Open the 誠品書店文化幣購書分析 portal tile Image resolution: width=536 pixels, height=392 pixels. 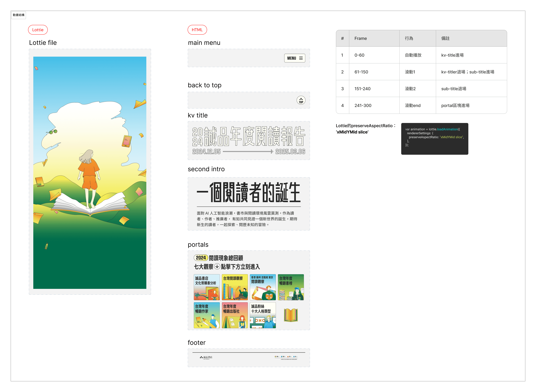[207, 287]
